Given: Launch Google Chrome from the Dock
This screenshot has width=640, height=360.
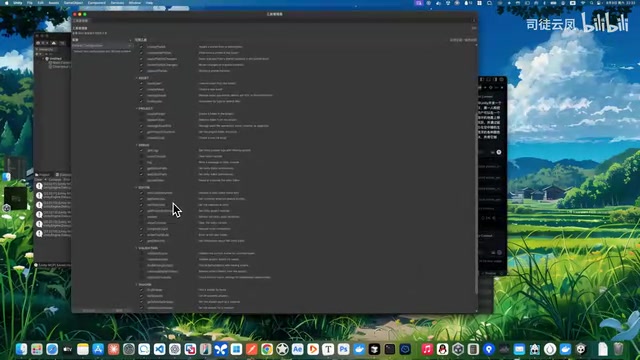Looking at the screenshot, I should 267,349.
